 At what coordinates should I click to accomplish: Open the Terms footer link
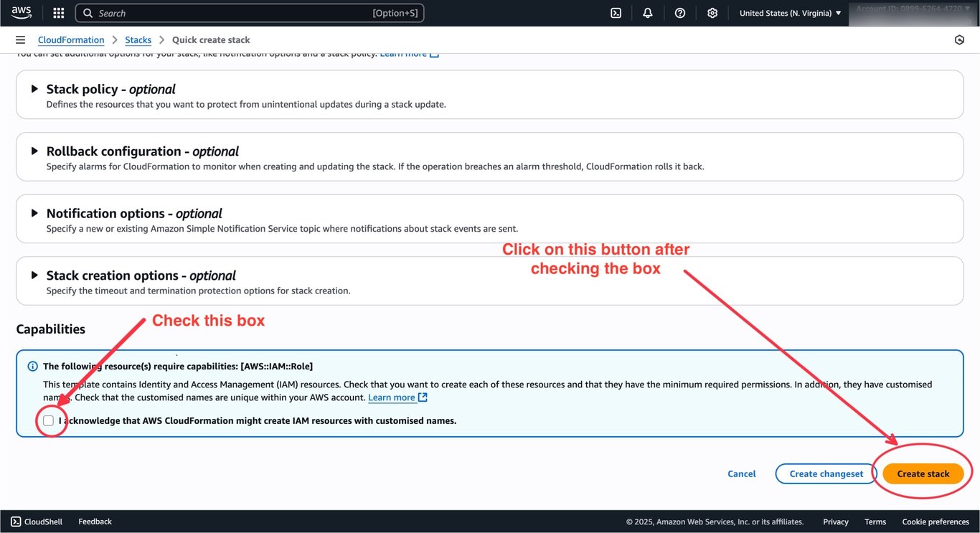(x=875, y=522)
